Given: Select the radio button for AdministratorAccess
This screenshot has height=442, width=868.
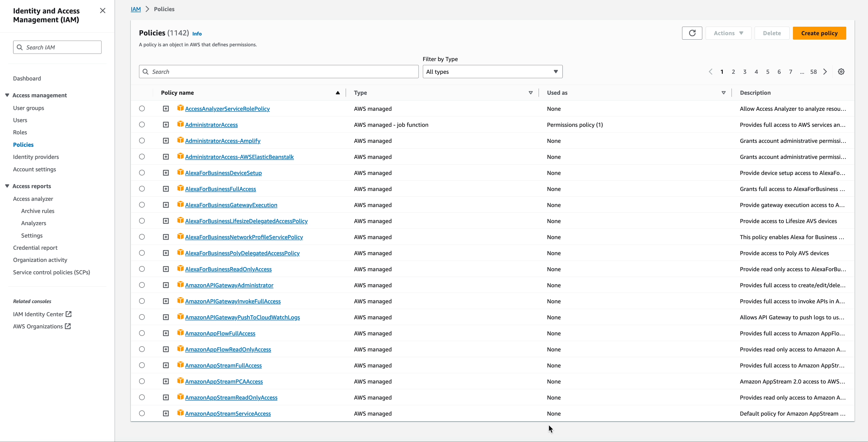Looking at the screenshot, I should click(x=142, y=124).
